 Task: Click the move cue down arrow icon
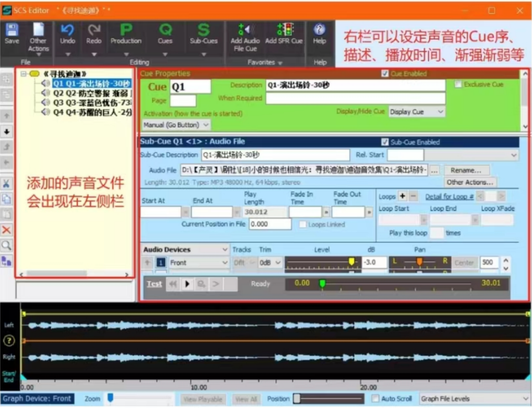coord(6,131)
